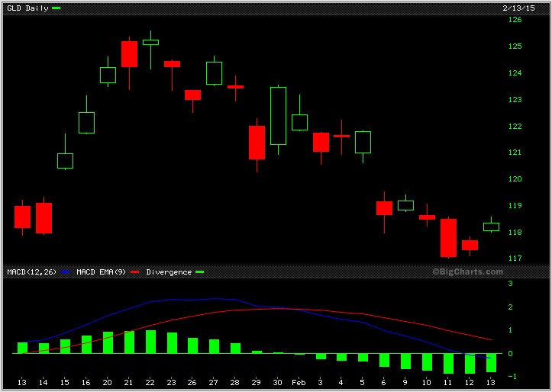
Task: Click the red MACD EMA(9) legend line
Action: (x=135, y=272)
